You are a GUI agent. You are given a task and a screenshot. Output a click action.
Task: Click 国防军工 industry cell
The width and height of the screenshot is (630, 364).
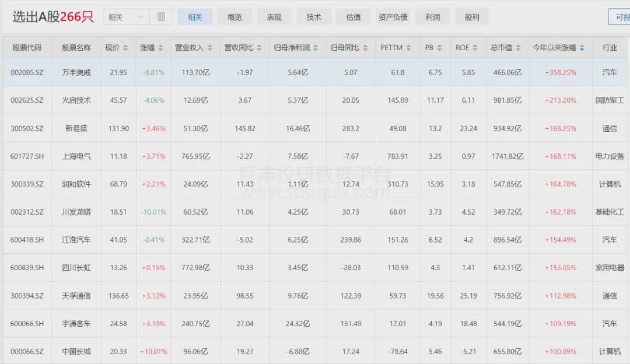coord(610,100)
